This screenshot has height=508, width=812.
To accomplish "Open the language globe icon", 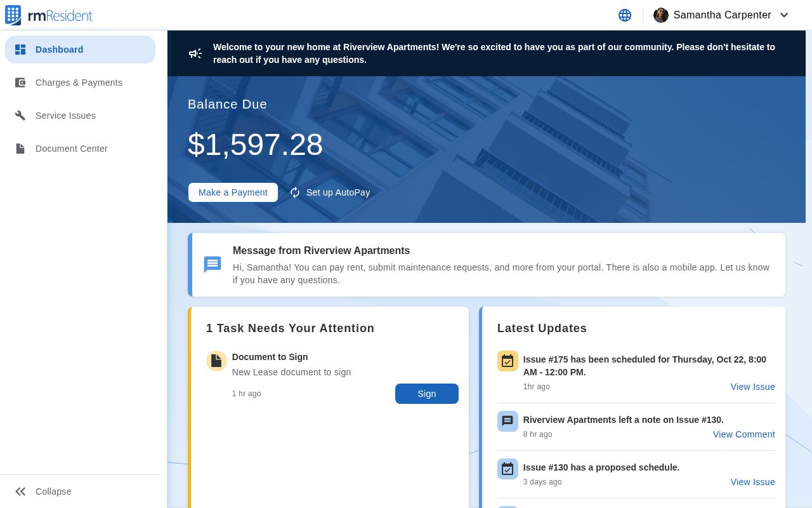I will click(x=625, y=15).
